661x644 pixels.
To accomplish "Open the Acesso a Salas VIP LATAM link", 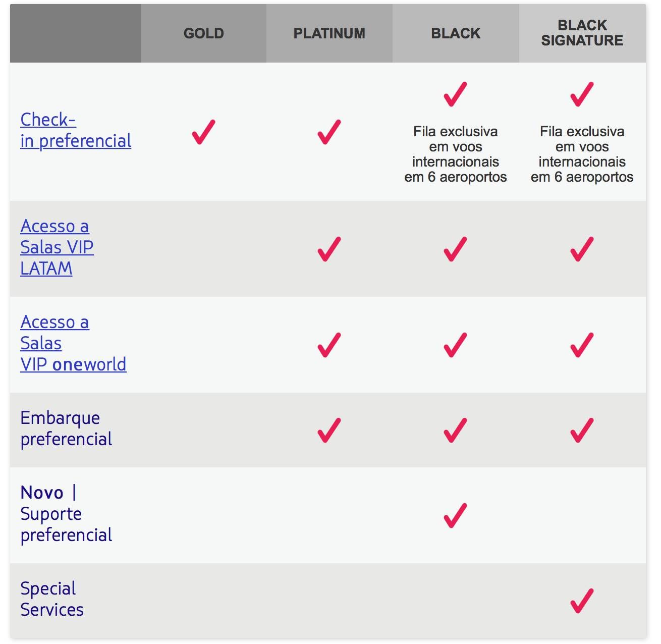I will click(x=57, y=247).
